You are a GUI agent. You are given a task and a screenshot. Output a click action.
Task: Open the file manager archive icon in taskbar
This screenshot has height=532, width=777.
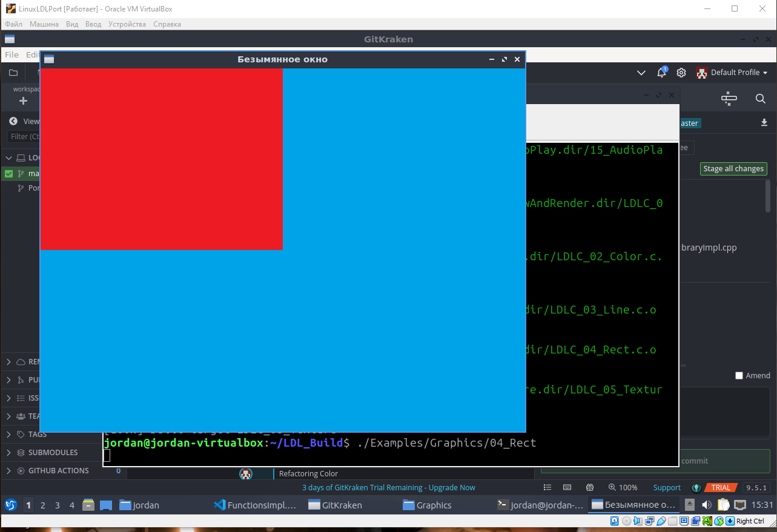[x=89, y=505]
